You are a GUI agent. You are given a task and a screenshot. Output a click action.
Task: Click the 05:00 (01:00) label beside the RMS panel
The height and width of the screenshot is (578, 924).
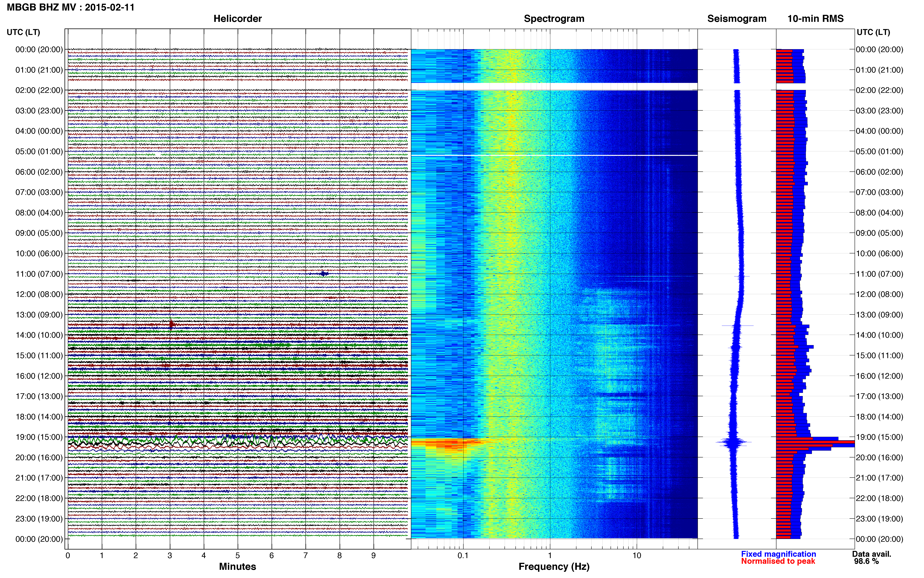coord(879,151)
